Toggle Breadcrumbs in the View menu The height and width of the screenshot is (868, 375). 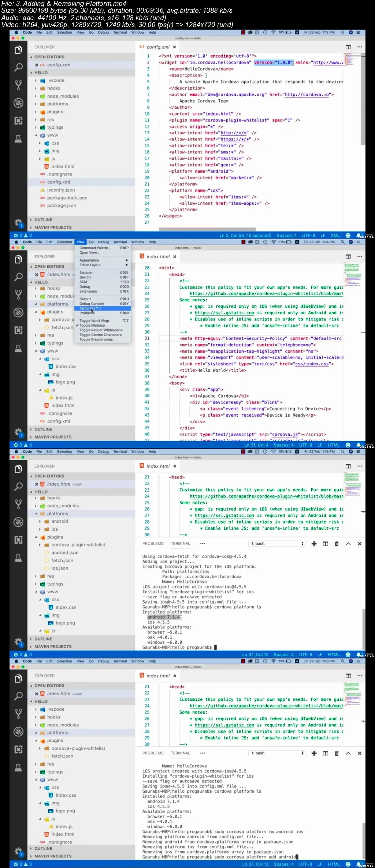pyautogui.click(x=103, y=339)
